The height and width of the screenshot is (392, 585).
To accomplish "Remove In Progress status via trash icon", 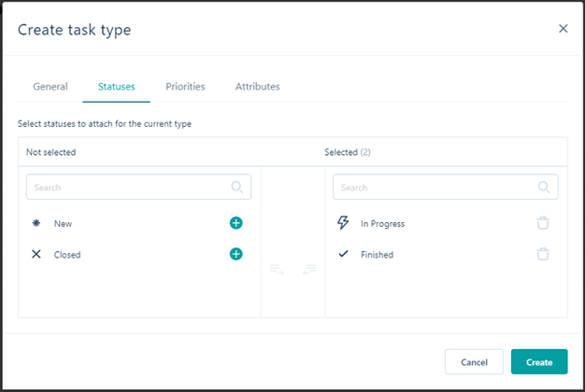I will [x=543, y=223].
